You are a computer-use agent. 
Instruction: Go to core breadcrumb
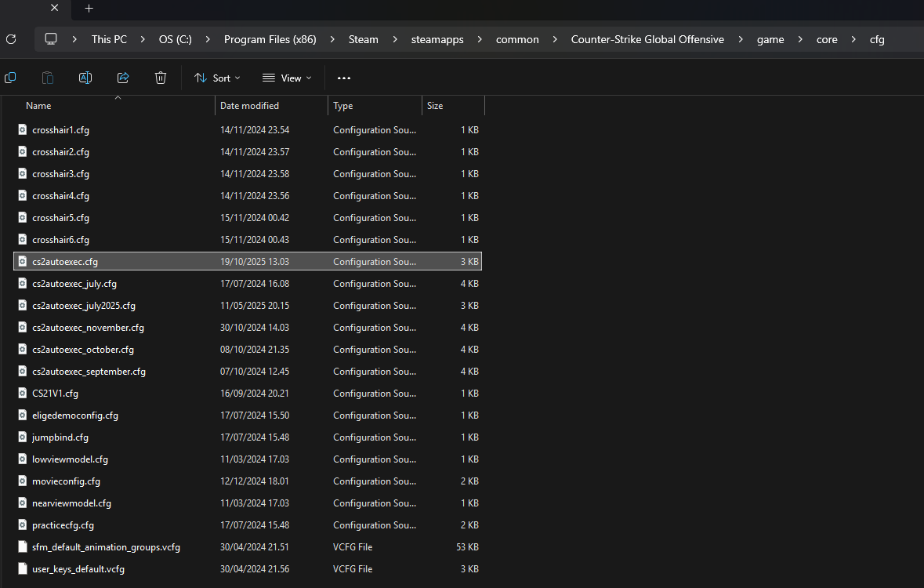click(827, 39)
